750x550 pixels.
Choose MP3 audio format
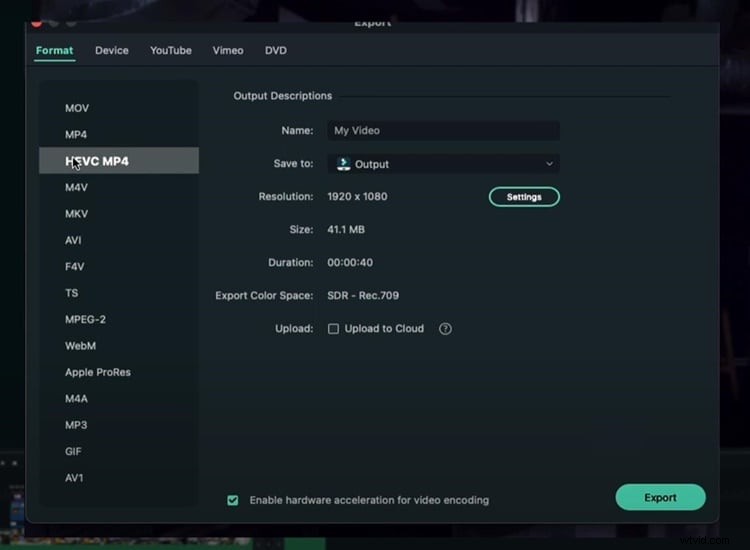click(x=76, y=425)
